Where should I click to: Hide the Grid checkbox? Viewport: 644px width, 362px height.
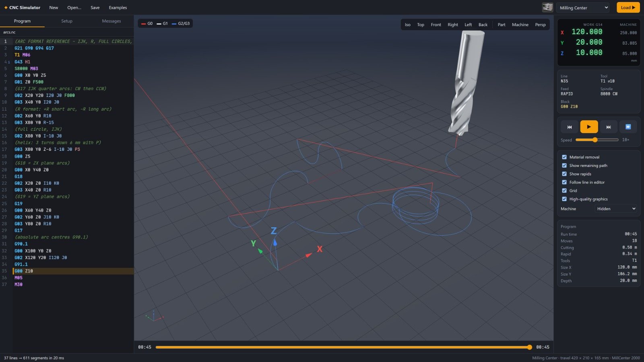564,191
